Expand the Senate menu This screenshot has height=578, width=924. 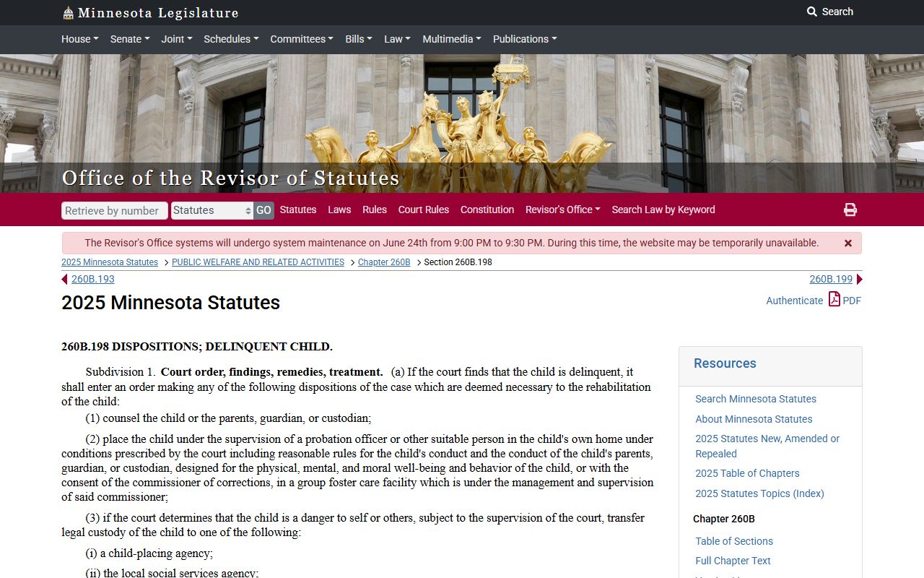click(129, 39)
